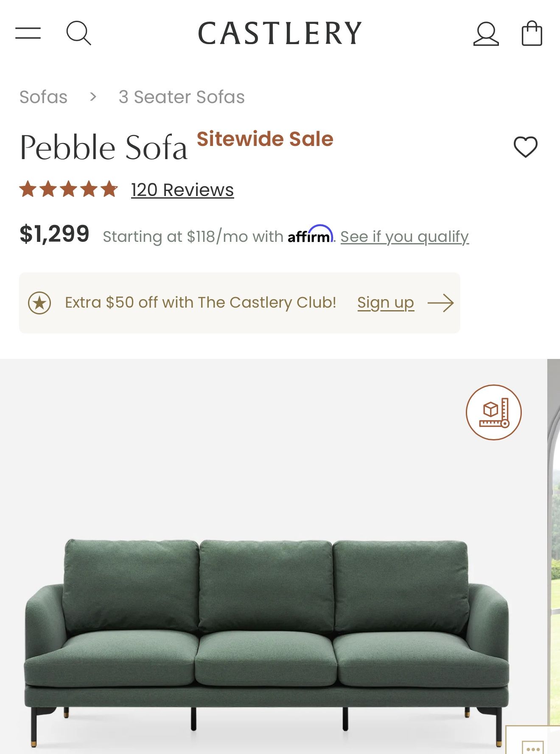
Task: Click See if you qualify link
Action: (x=404, y=237)
